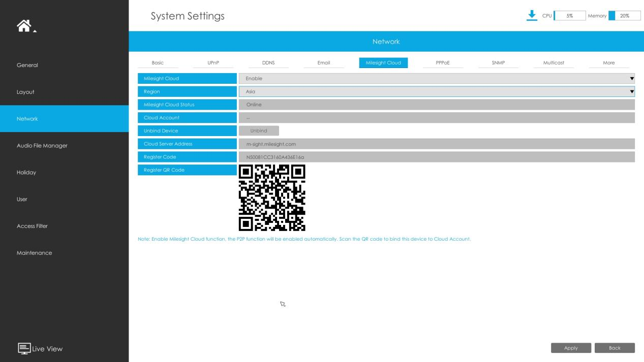644x362 pixels.
Task: Open Access Filter in sidebar
Action: (64, 226)
